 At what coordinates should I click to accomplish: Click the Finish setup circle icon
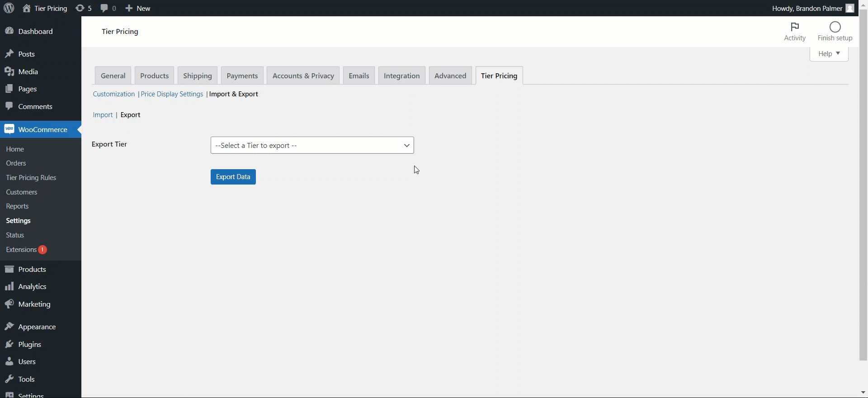(x=835, y=27)
